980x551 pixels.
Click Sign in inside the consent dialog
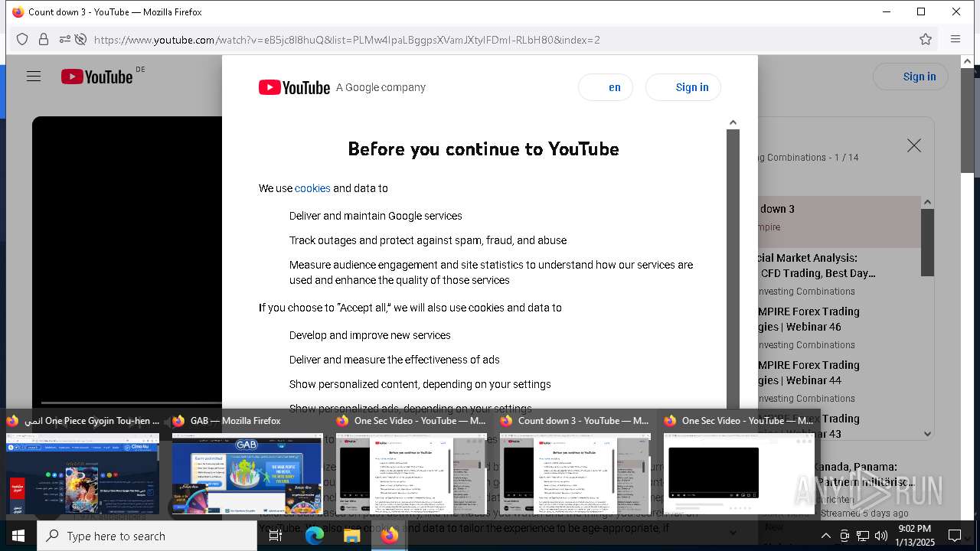[683, 87]
